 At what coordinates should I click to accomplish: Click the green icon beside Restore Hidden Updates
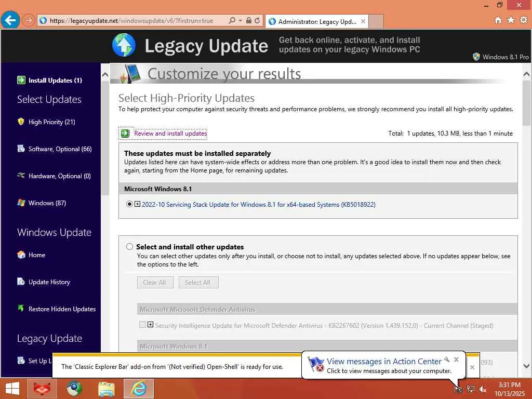(x=21, y=309)
